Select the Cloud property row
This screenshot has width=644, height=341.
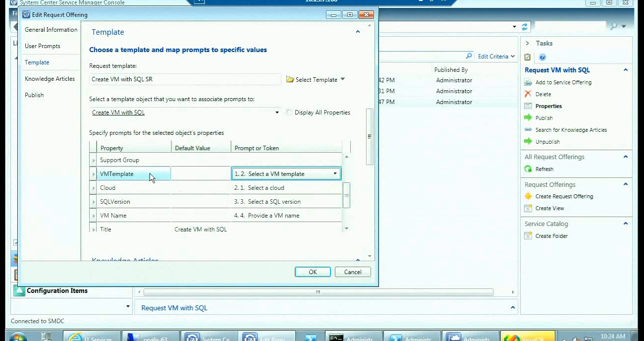click(x=215, y=188)
